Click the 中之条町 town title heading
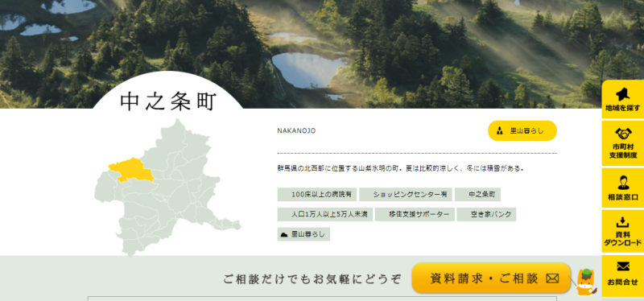Viewport: 644px width, 301px height. 168,101
